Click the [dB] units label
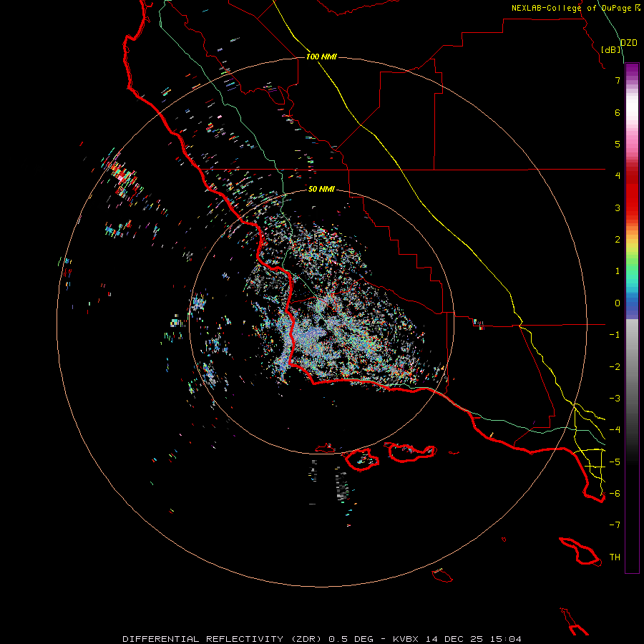This screenshot has height=644, width=644. point(611,49)
